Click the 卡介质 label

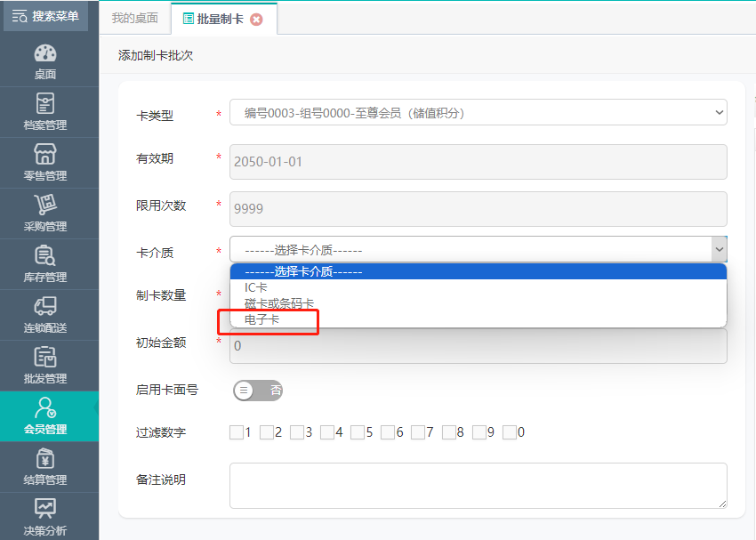click(x=155, y=253)
